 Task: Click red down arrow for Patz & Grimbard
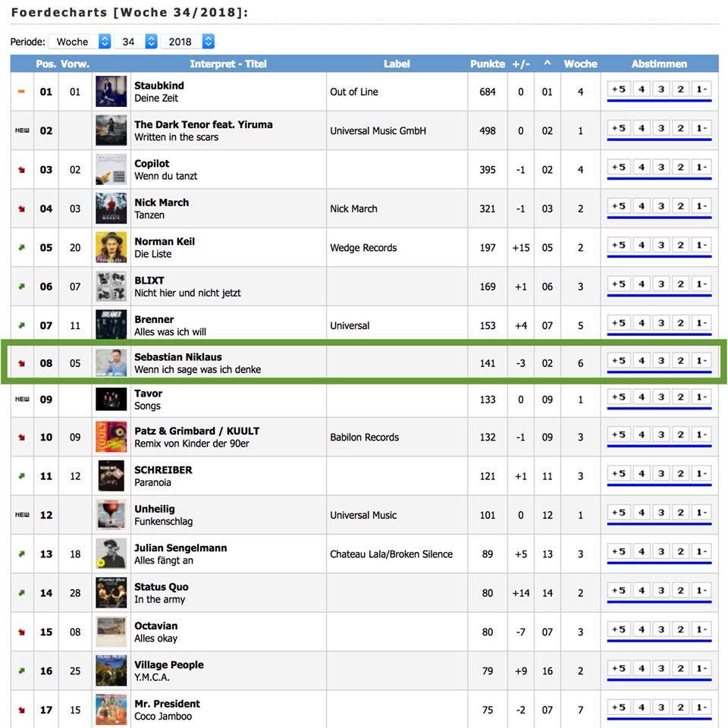pyautogui.click(x=21, y=438)
